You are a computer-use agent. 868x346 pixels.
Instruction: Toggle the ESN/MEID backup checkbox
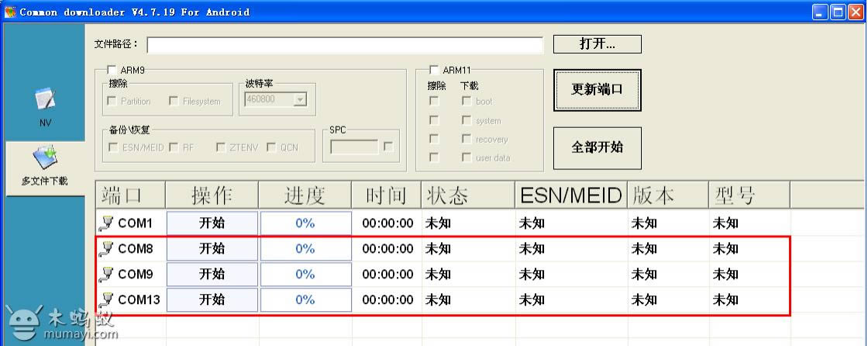click(114, 147)
